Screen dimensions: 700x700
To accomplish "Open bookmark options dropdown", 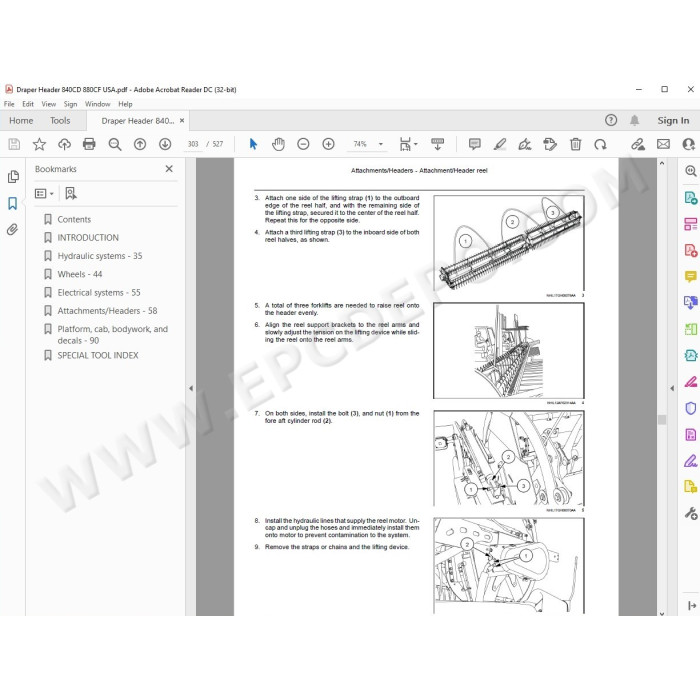I will (x=44, y=193).
